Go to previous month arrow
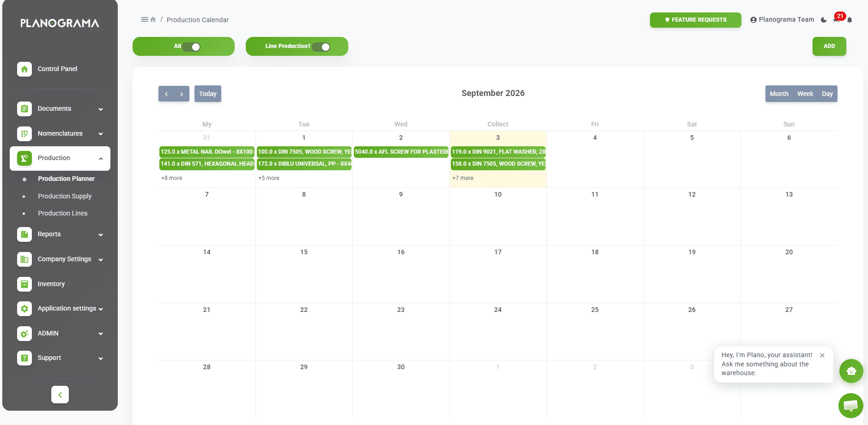Viewport: 868px width, 425px height. coord(166,94)
